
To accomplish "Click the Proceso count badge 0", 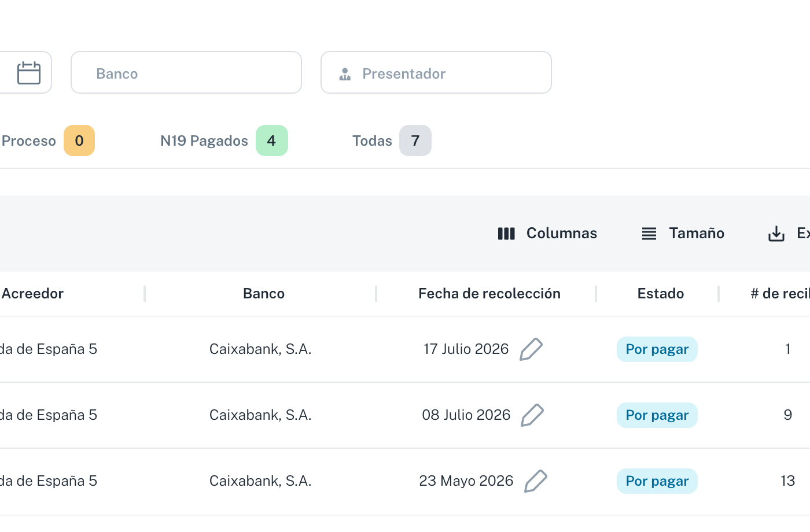I will [x=79, y=141].
